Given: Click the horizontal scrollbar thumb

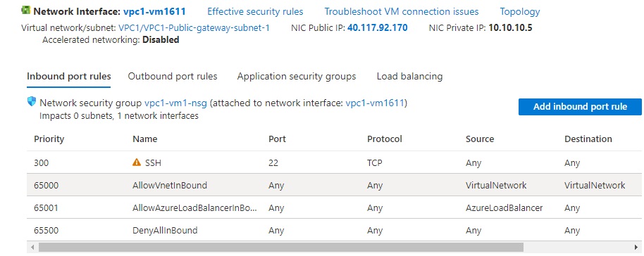Looking at the screenshot, I should [x=281, y=248].
